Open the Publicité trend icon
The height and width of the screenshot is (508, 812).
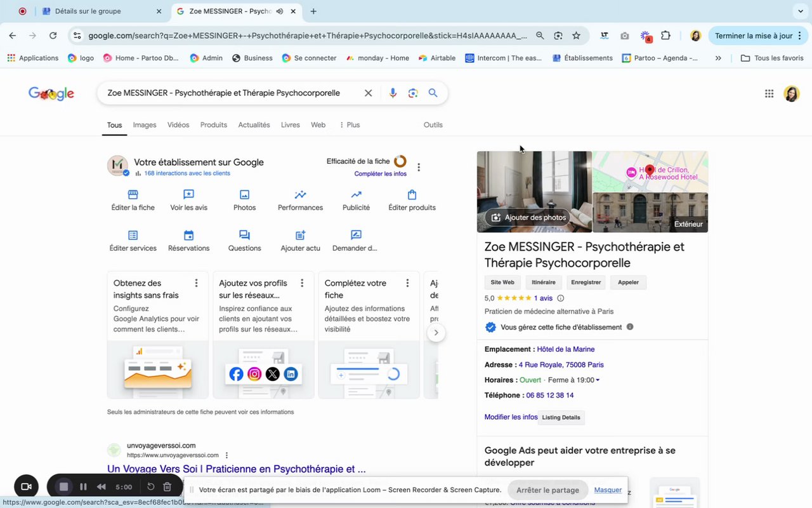click(356, 195)
